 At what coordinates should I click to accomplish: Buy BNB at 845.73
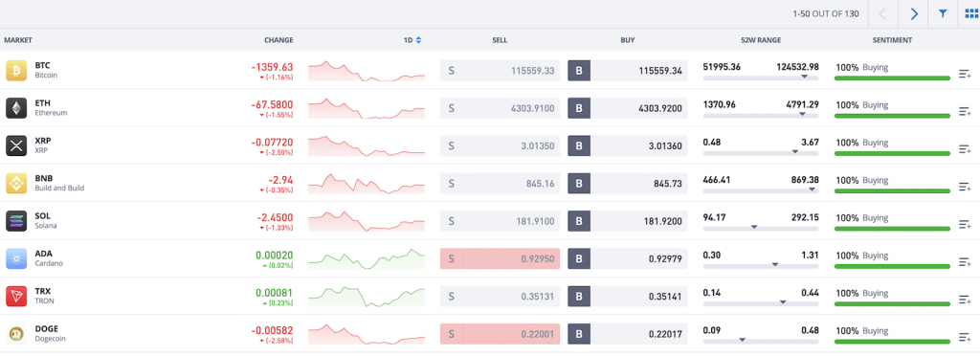(x=628, y=183)
